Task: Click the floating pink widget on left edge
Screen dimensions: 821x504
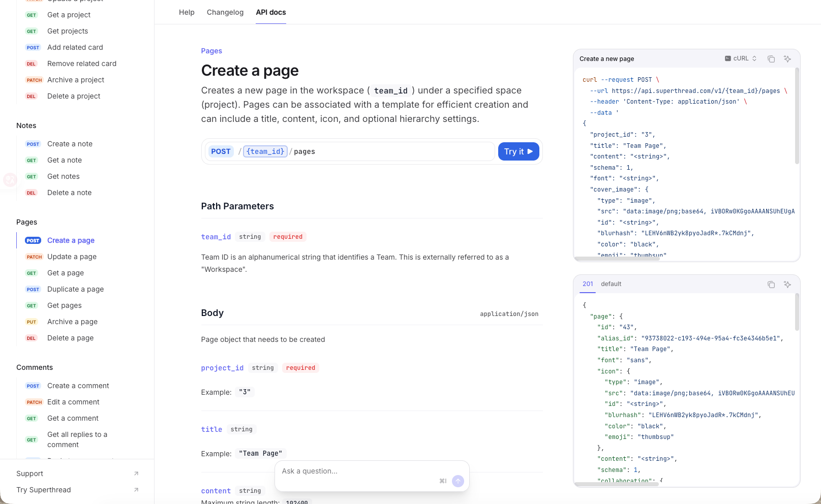Action: [10, 179]
